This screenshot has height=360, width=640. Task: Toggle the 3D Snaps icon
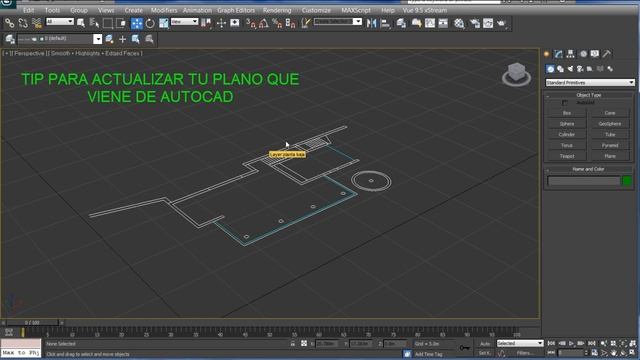coord(251,23)
